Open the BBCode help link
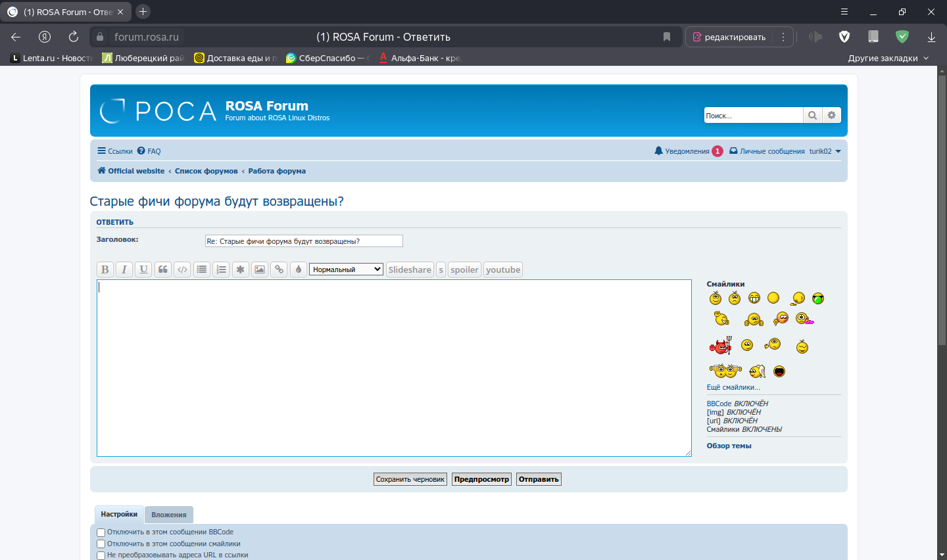 click(x=719, y=404)
